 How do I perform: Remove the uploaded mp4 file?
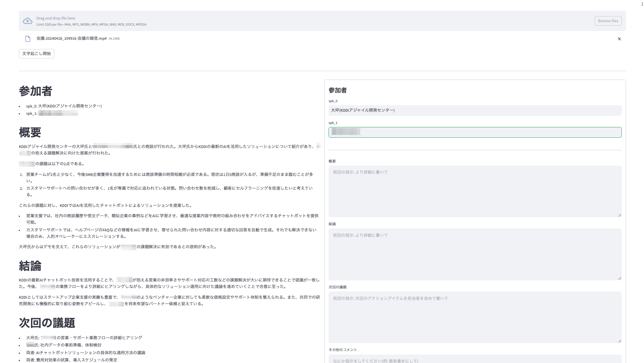[x=619, y=39]
